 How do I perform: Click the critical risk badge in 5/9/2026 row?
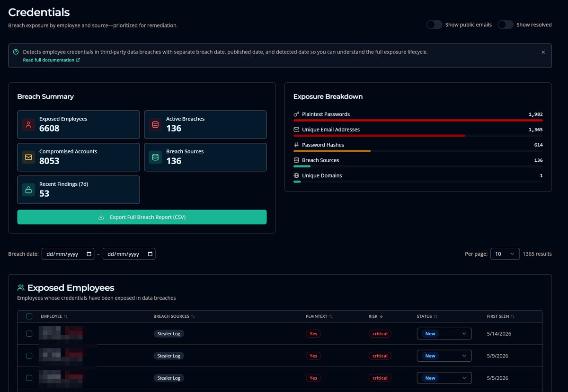point(380,356)
